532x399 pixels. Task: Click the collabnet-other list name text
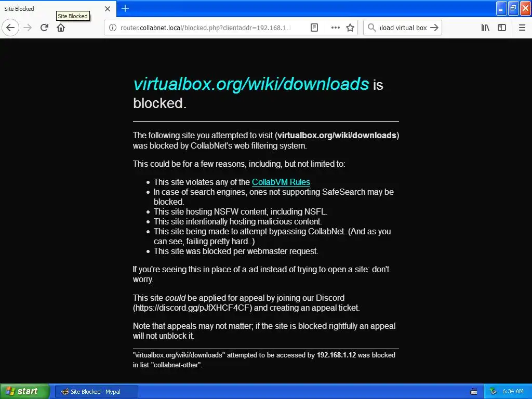coord(176,365)
